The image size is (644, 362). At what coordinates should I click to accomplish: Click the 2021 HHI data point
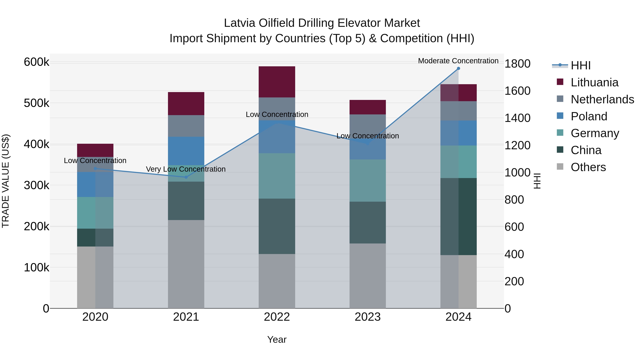(186, 177)
